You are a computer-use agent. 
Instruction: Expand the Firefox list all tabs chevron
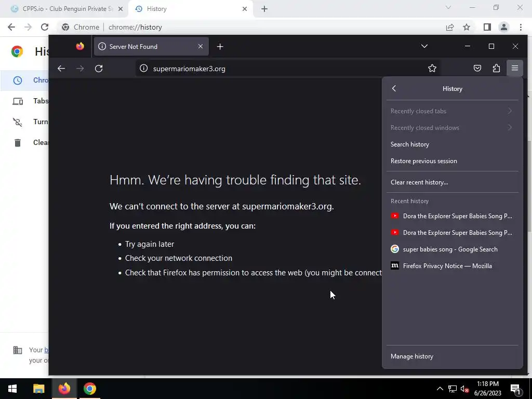click(424, 46)
